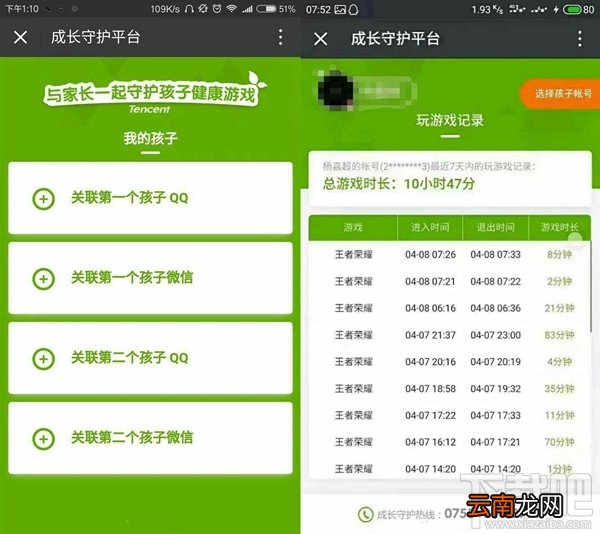The width and height of the screenshot is (600, 534).
Task: Tap the 游戏时长 column header
Action: tap(559, 228)
